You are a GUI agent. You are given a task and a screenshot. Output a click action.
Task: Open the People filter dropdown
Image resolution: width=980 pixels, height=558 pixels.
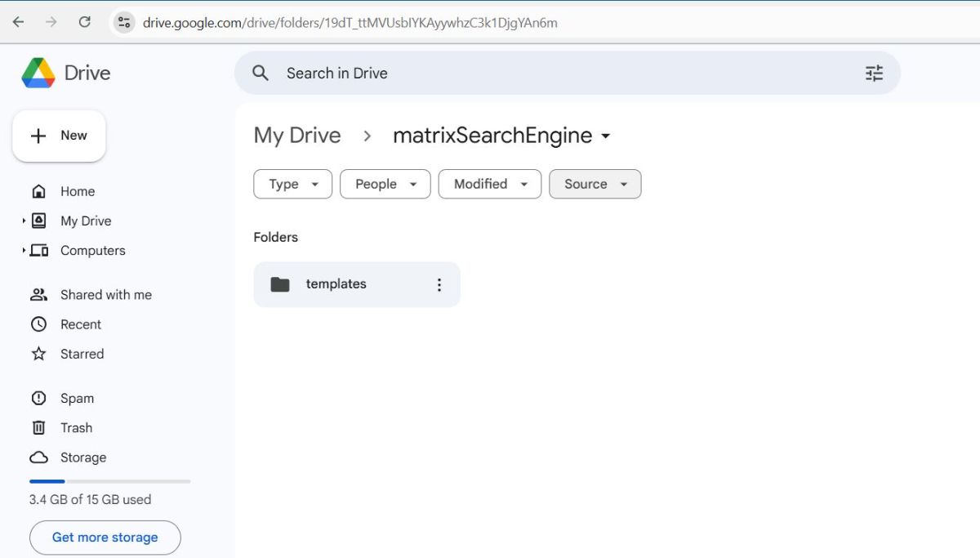click(x=385, y=184)
